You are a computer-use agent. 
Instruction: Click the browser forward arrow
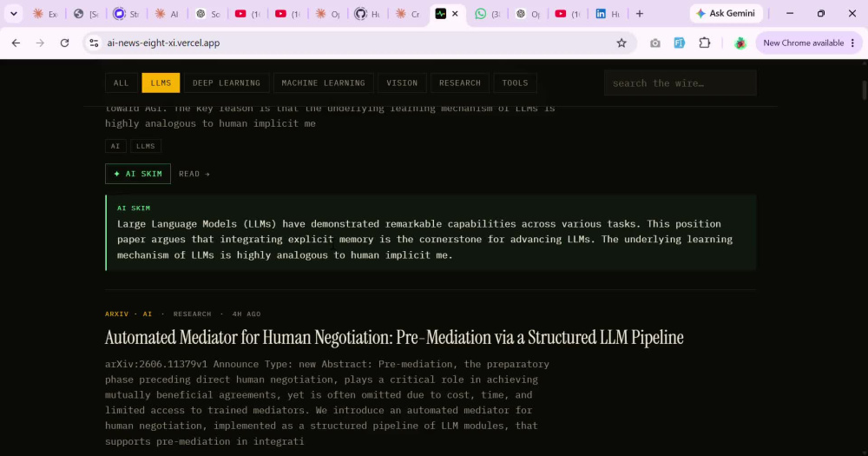(x=40, y=43)
